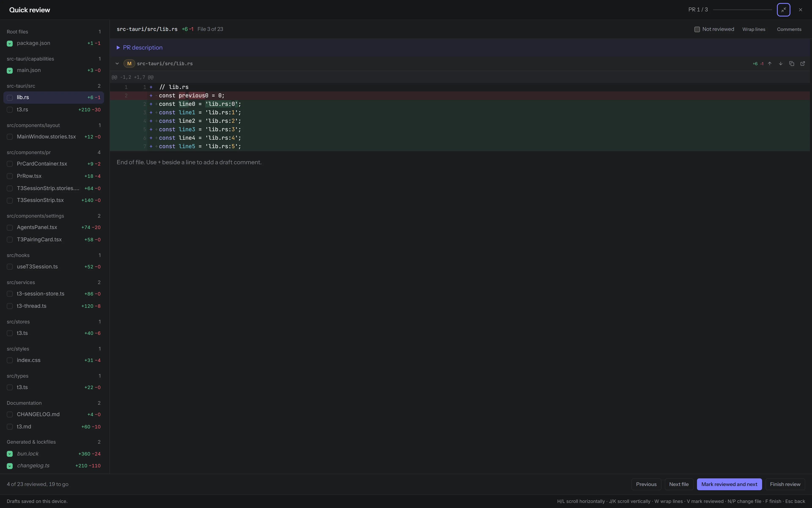Open t3-session-store.ts file

point(54,294)
